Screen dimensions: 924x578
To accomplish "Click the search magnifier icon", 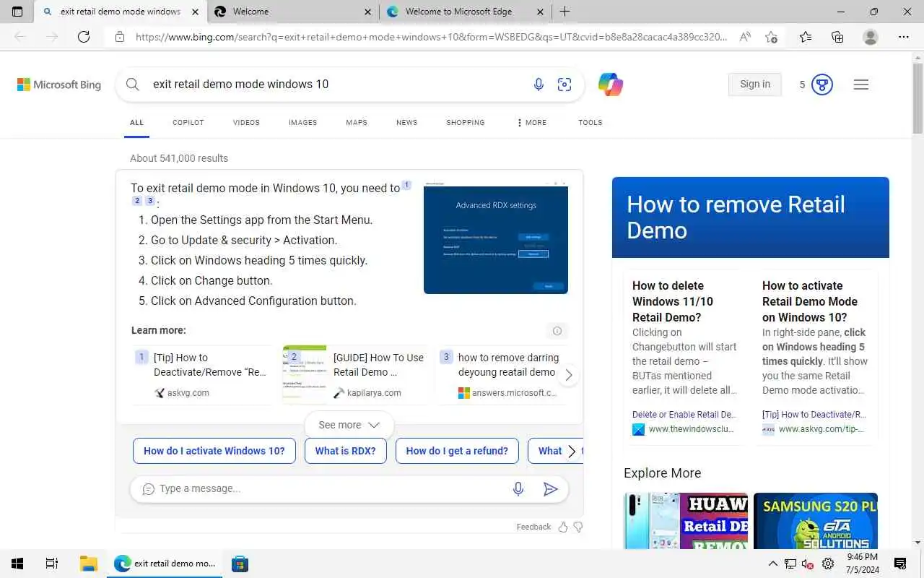I will (133, 85).
